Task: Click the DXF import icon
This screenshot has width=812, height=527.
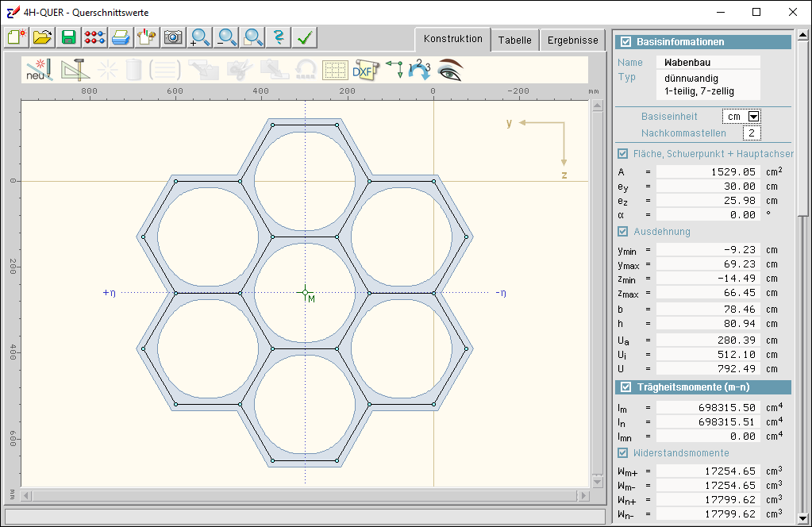Action: point(366,70)
